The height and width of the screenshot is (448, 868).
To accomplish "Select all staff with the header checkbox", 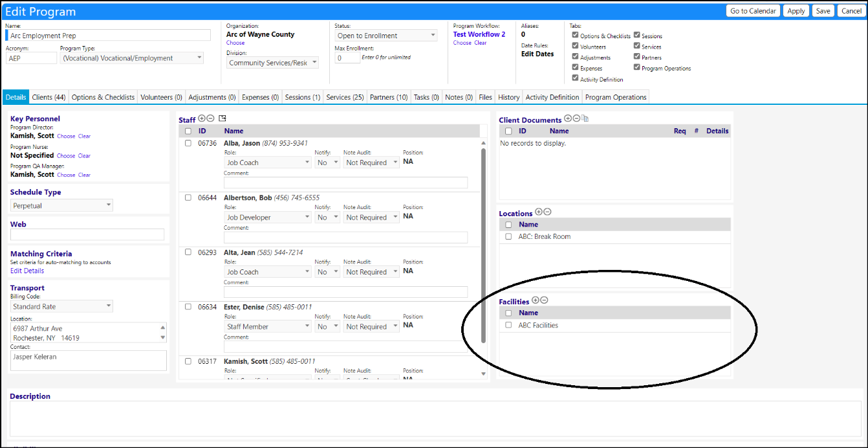I will pyautogui.click(x=188, y=131).
